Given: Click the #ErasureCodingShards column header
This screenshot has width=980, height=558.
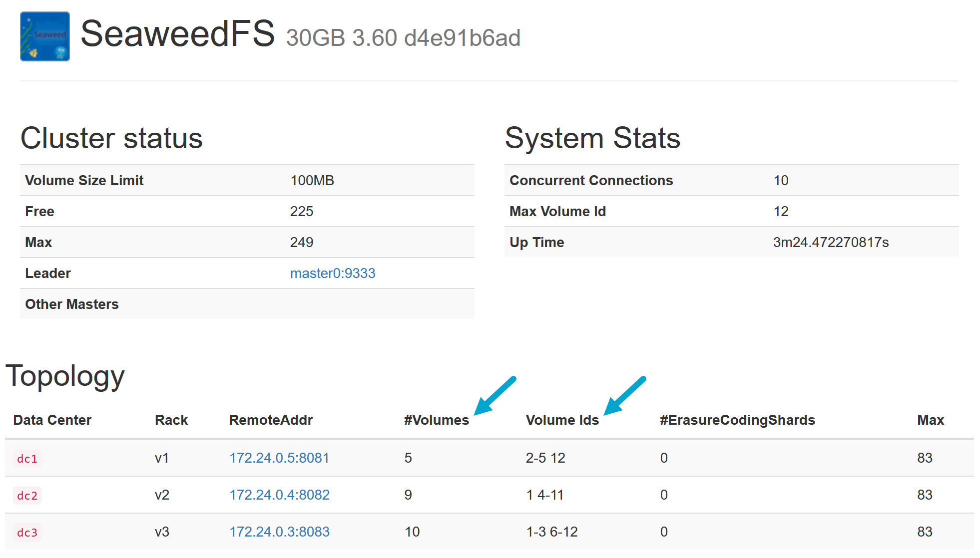Looking at the screenshot, I should 737,420.
